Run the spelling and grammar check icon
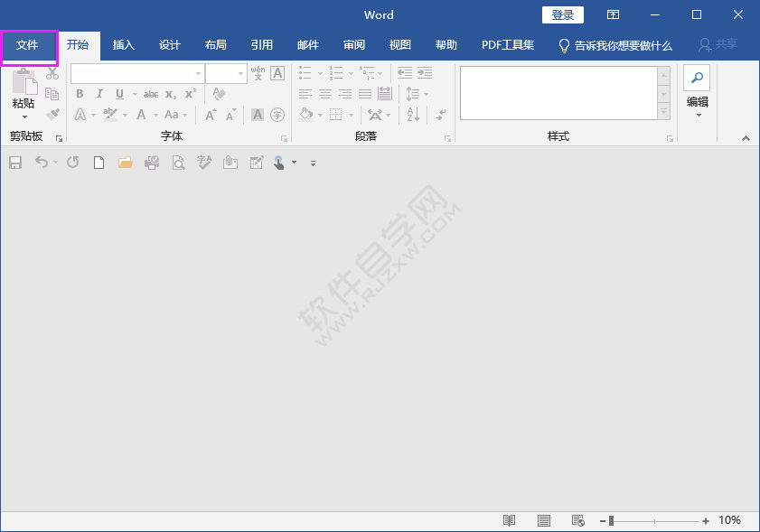The height and width of the screenshot is (532, 760). 204,163
